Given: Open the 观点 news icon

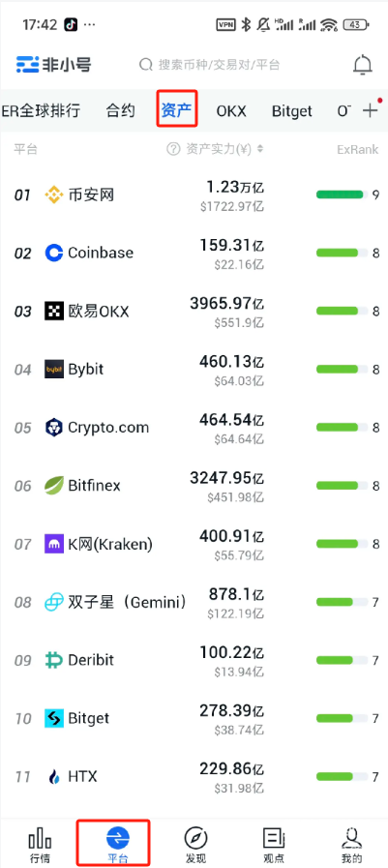Looking at the screenshot, I should tap(274, 839).
